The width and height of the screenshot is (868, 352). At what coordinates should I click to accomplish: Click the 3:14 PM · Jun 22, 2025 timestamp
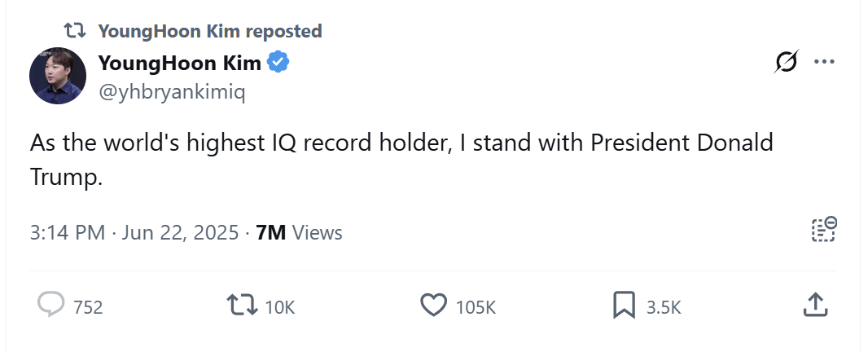136,232
